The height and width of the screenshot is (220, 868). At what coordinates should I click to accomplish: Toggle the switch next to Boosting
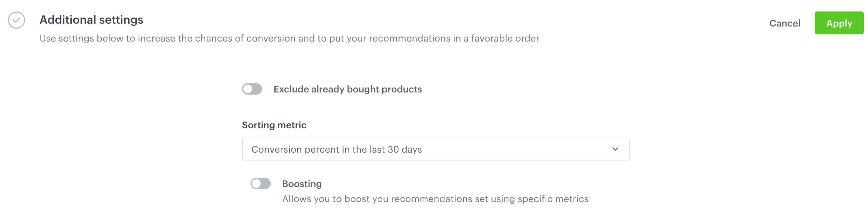[x=261, y=183]
